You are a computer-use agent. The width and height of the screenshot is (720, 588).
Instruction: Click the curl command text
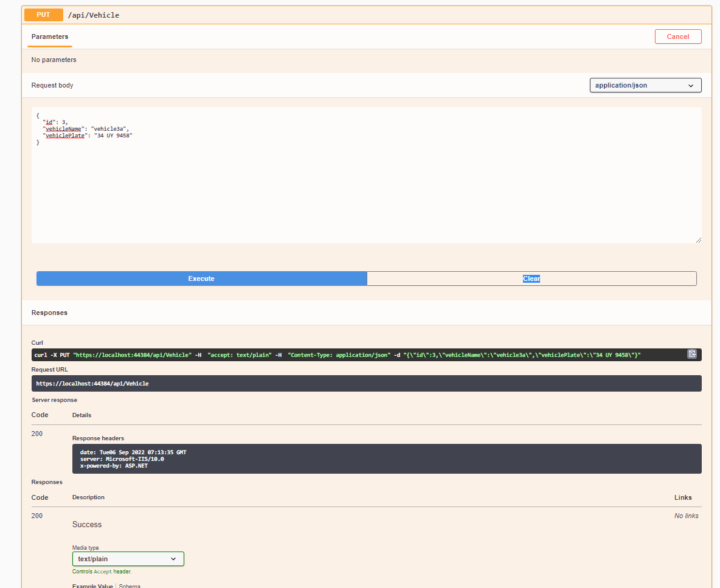304,354
